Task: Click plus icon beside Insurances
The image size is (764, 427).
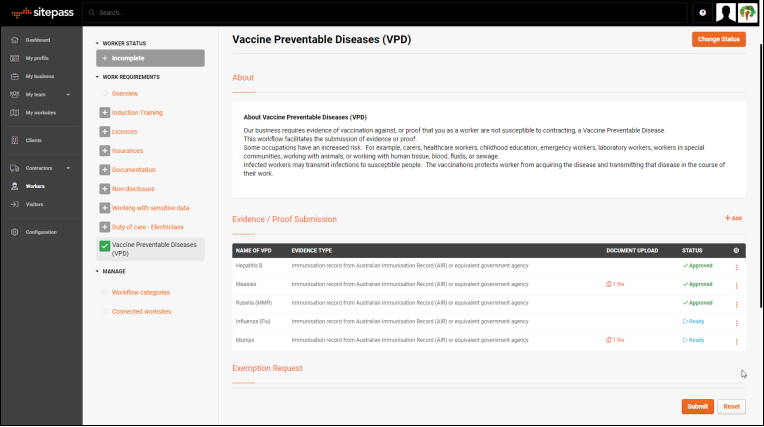Action: click(x=104, y=151)
